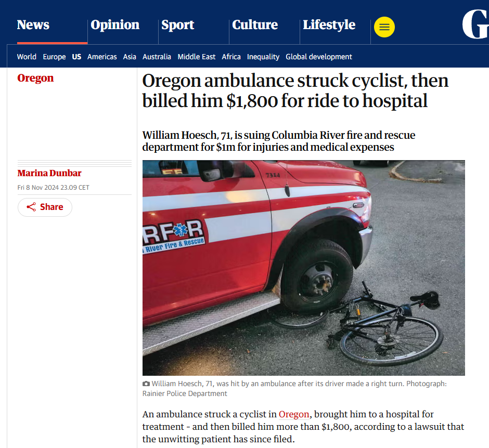
Task: Open the Opinion section tab
Action: click(115, 25)
